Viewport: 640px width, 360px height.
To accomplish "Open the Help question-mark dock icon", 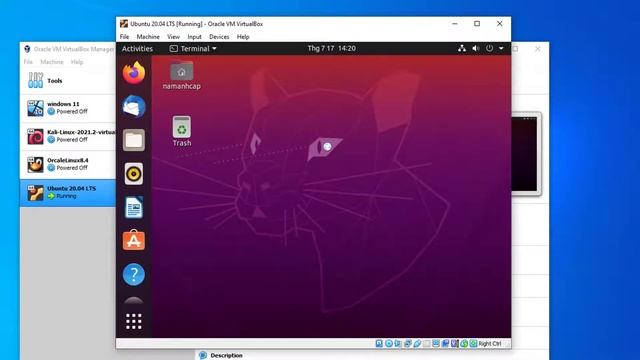I will [134, 274].
